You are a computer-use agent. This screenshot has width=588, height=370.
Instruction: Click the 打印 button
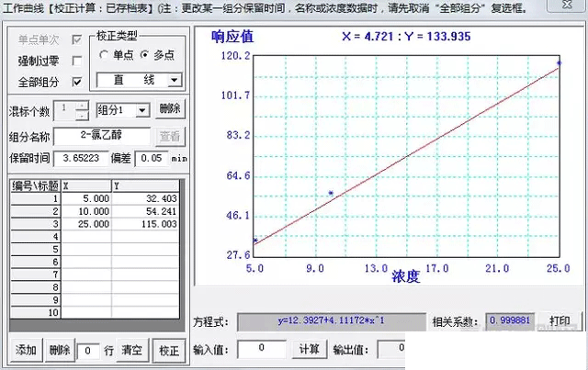tap(560, 321)
